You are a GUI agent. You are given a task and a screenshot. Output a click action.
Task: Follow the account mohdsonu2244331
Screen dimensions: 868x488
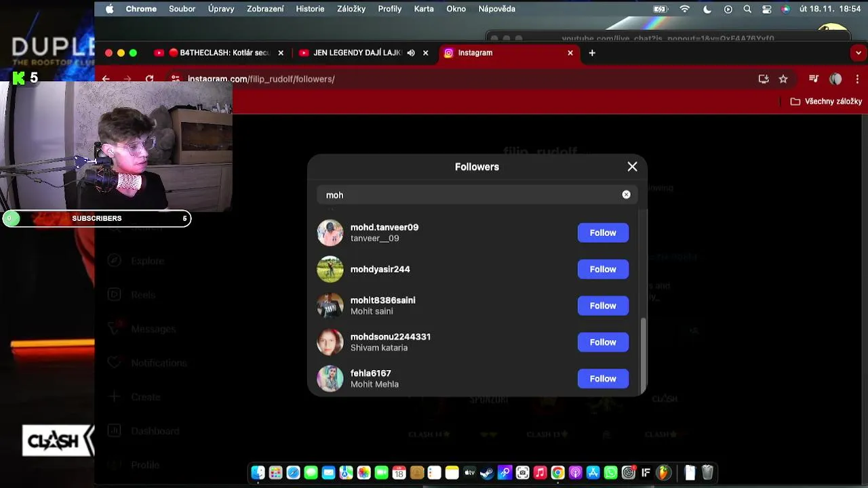coord(603,343)
